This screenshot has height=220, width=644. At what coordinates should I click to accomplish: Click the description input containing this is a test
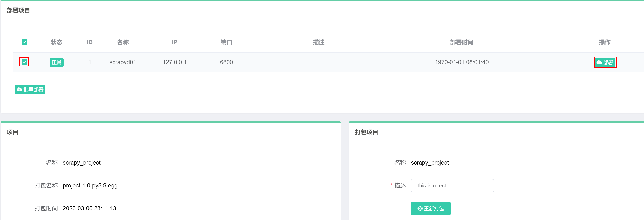452,186
